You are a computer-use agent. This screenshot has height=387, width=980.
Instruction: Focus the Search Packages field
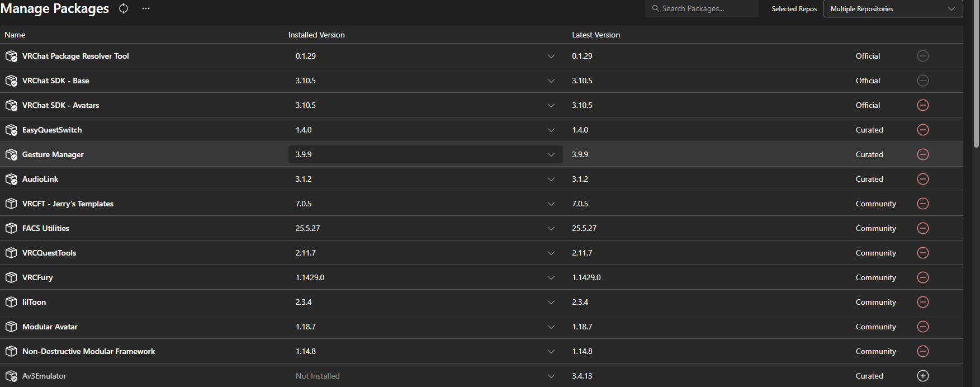click(702, 8)
